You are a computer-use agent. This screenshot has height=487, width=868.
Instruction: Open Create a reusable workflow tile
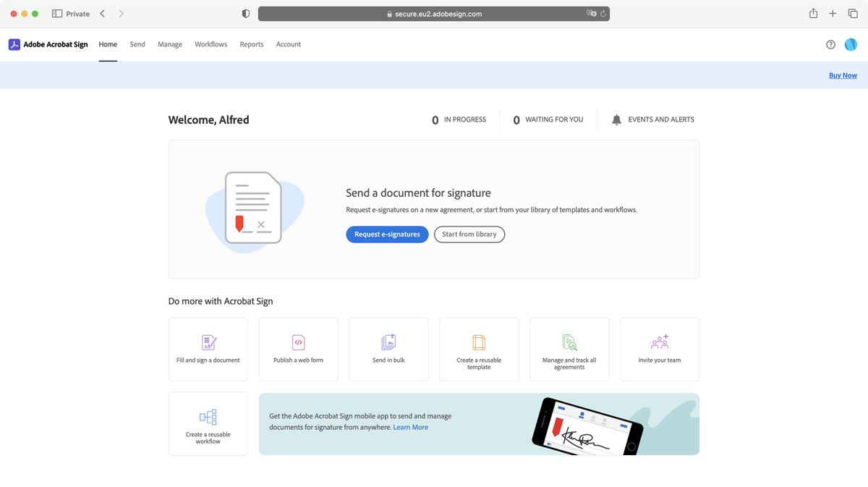pos(208,424)
